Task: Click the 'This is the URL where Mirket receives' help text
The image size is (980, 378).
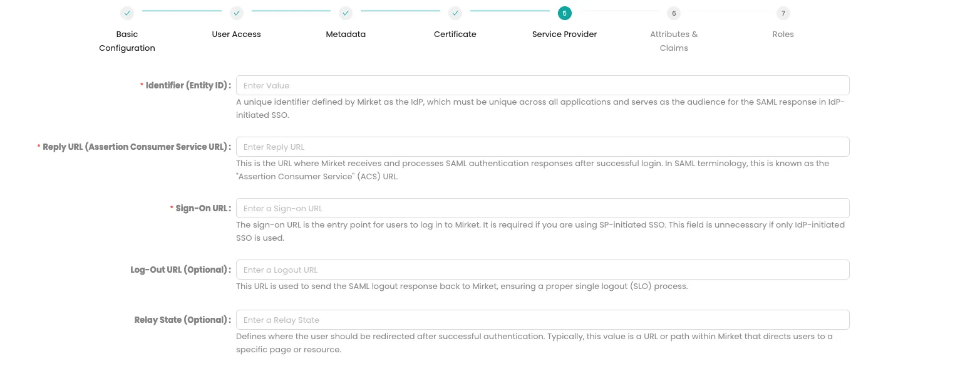Action: [x=533, y=170]
